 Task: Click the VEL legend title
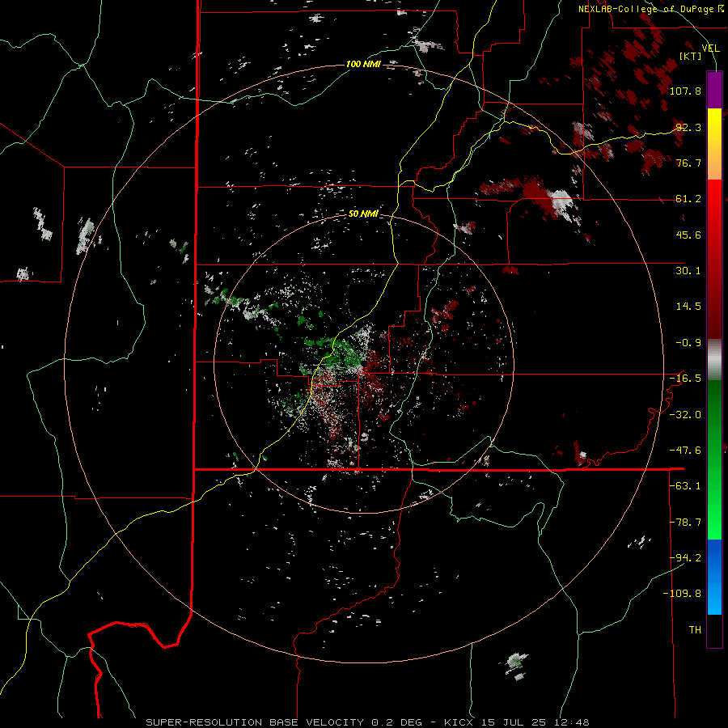[710, 48]
